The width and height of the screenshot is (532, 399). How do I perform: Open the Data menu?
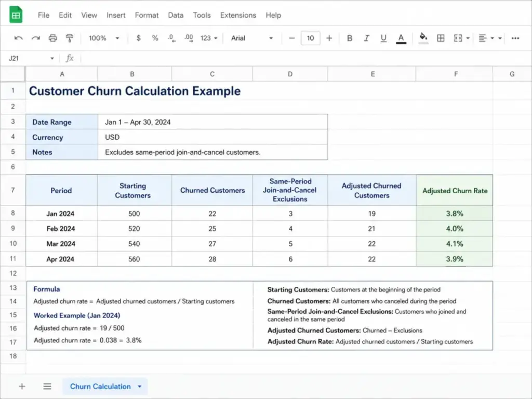[x=176, y=15]
